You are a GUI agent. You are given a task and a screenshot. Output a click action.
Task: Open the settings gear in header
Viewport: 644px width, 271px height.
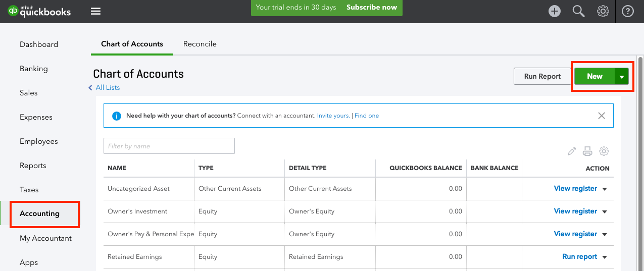pos(603,11)
